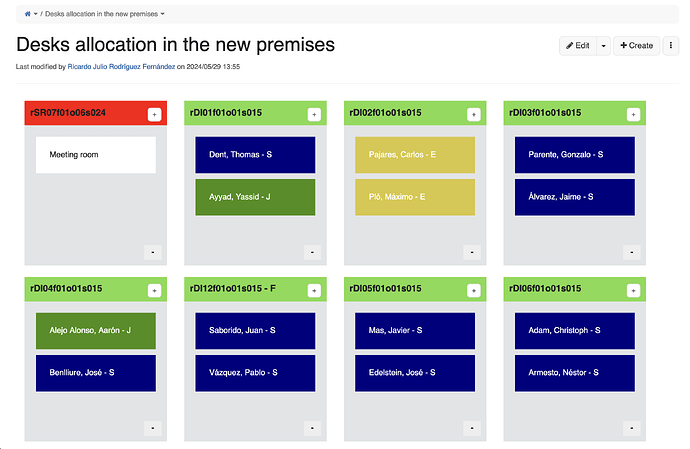
Task: Open dropdown after breadcrumb page title
Action: pos(162,14)
